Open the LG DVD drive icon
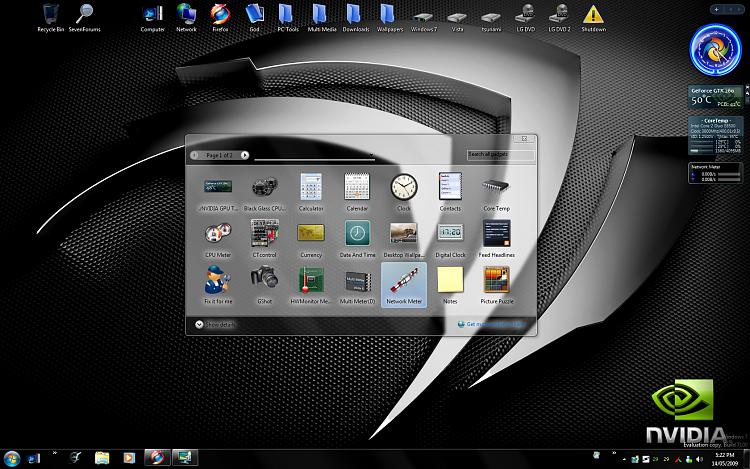Image resolution: width=750 pixels, height=469 pixels. pos(526,18)
